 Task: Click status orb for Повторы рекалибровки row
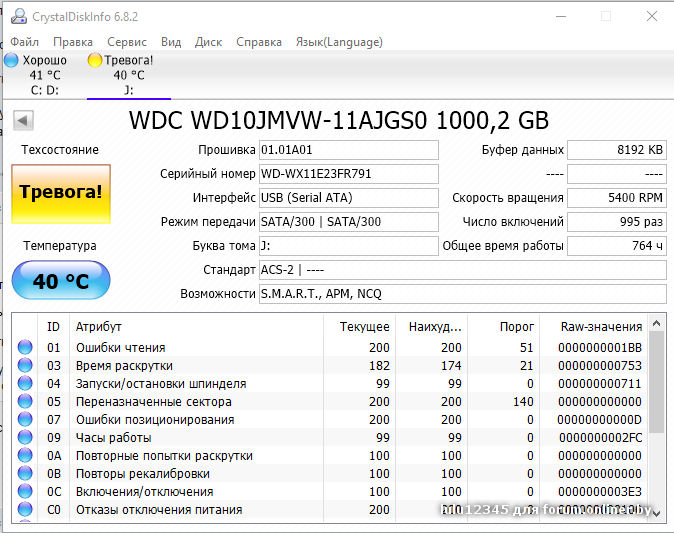click(25, 474)
